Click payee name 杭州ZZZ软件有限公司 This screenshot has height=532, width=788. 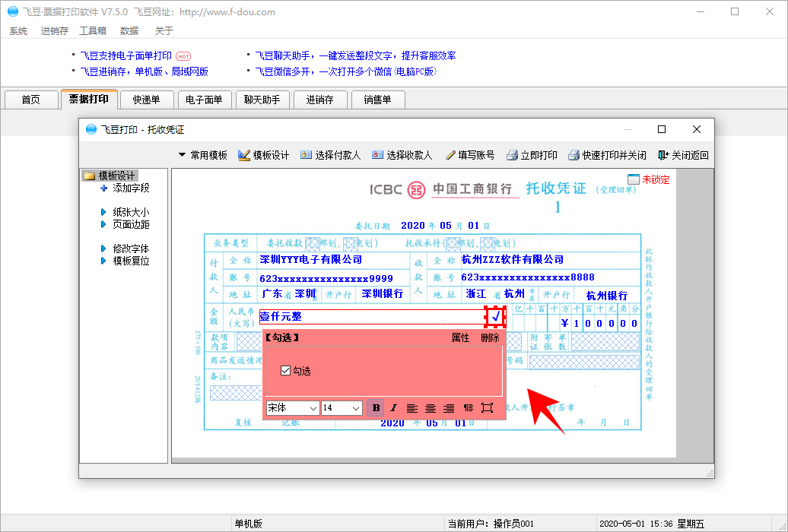pyautogui.click(x=513, y=260)
